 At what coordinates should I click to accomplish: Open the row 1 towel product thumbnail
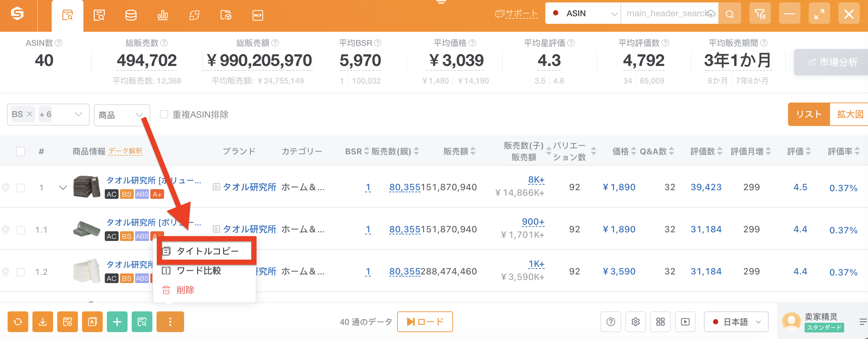pos(87,187)
